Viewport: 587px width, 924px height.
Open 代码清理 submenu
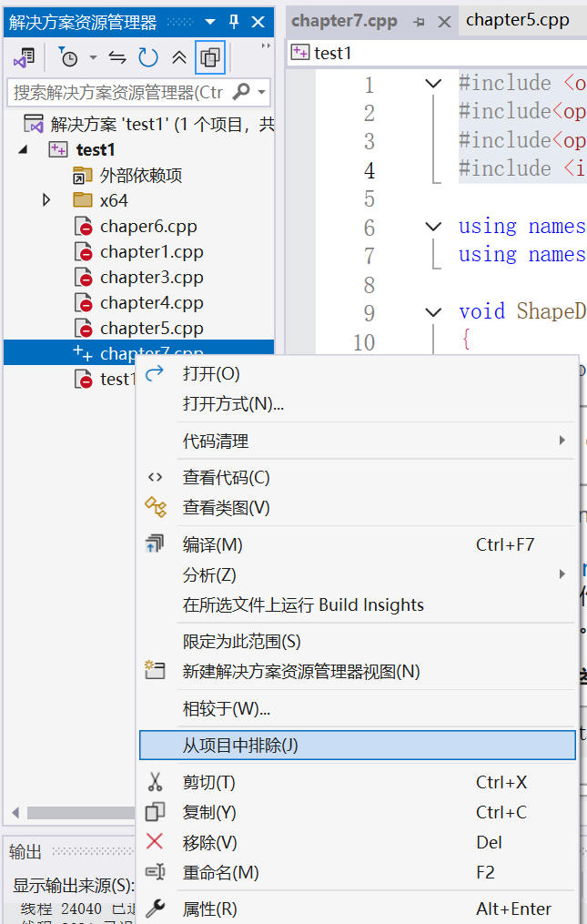tap(357, 441)
